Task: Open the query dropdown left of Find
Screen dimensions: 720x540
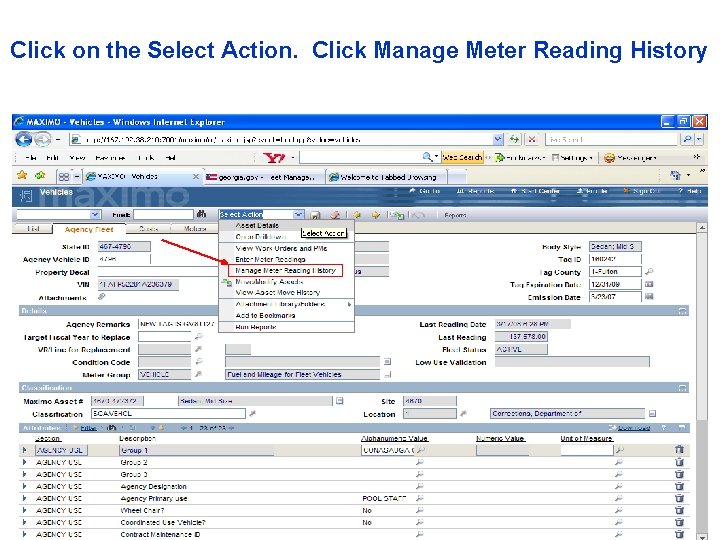Action: coord(95,214)
